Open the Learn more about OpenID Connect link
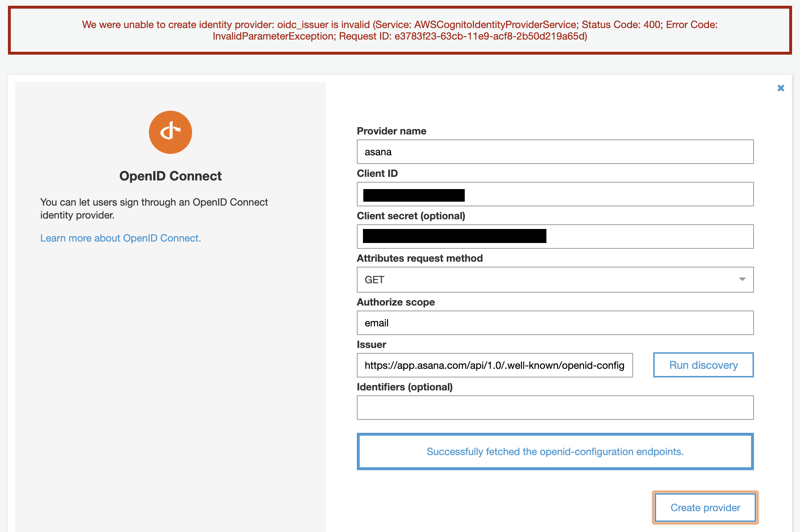 (x=121, y=238)
